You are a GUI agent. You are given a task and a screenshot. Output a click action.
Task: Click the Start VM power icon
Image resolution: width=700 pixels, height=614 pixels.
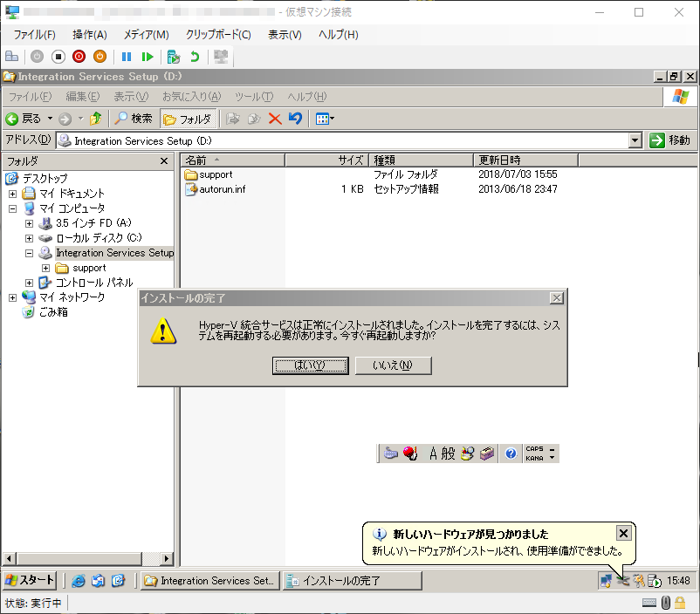click(x=37, y=57)
